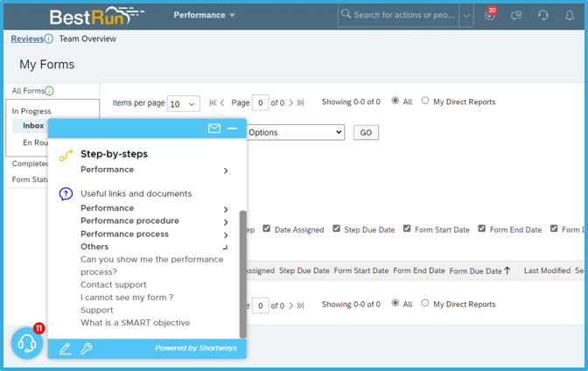Select top My Direct Reports radio button
This screenshot has width=588, height=371.
click(425, 101)
